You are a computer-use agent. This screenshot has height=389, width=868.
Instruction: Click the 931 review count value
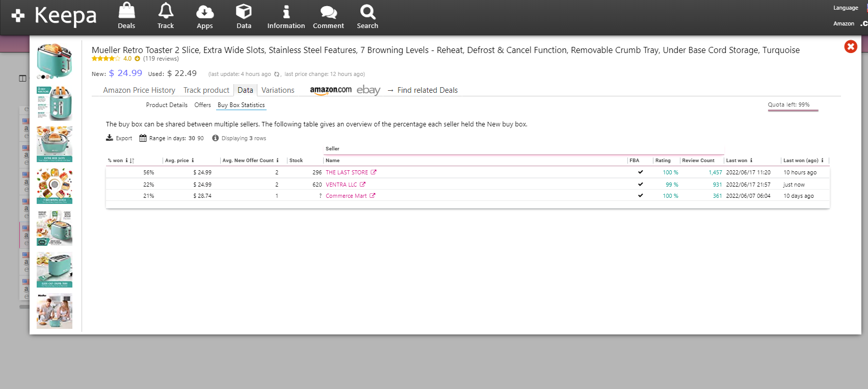pos(717,185)
